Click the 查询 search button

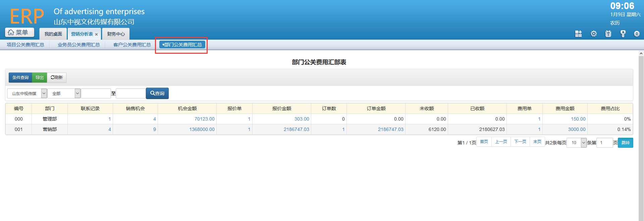point(157,93)
